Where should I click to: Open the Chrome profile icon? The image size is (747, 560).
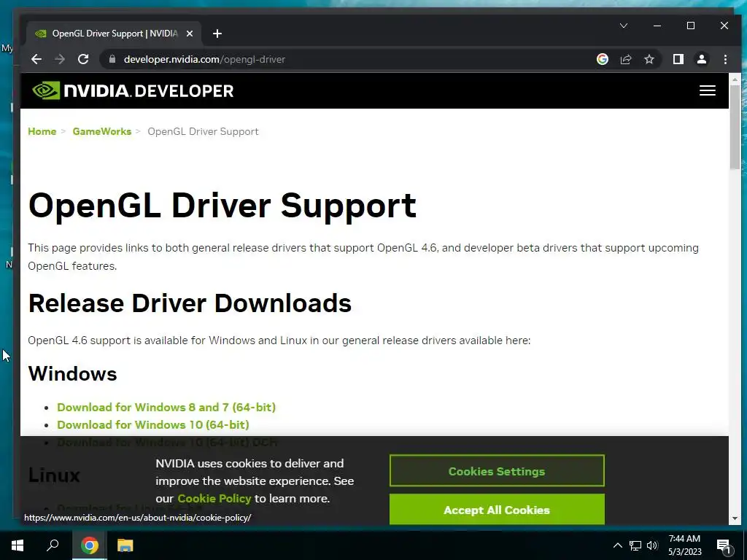click(x=701, y=59)
